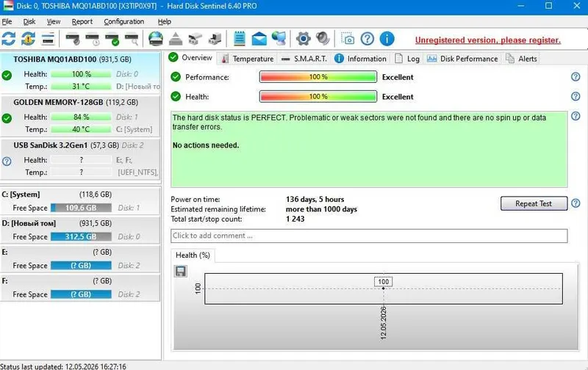This screenshot has width=588, height=370.
Task: Click the Unregistered version, please register link
Action: tap(488, 40)
